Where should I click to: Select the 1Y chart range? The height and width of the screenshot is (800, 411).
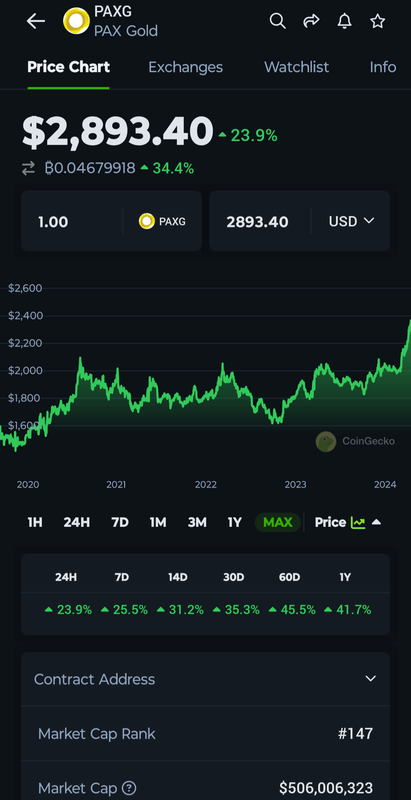pos(235,522)
